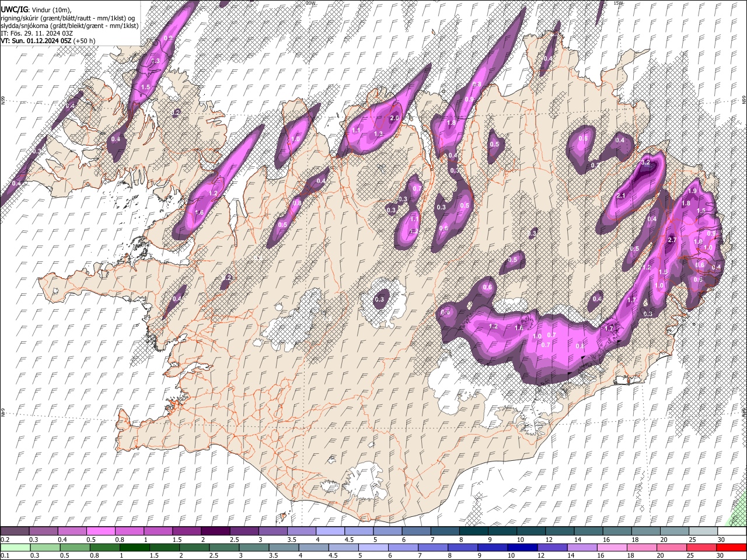Click the "0.2" label in the upper legend row
747x560 pixels.
pos(5,540)
